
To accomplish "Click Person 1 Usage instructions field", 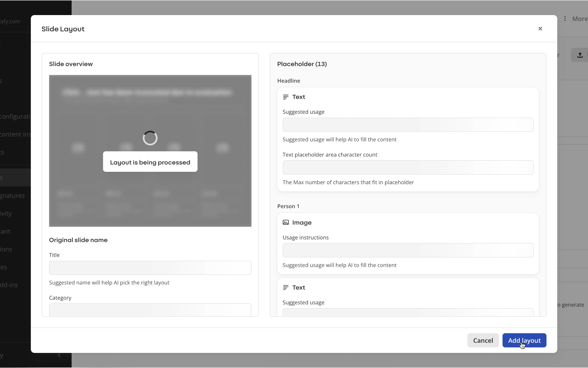I will click(408, 250).
